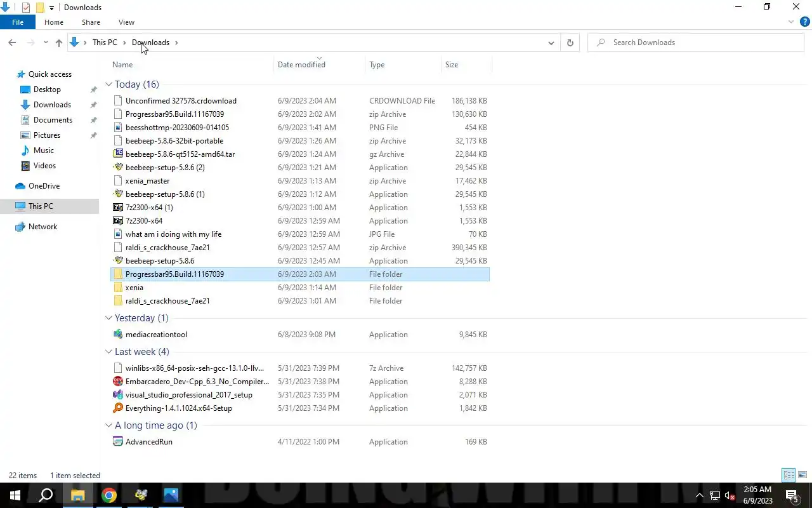This screenshot has height=508, width=812.
Task: Select the xenia_master zip archive
Action: coord(147,181)
